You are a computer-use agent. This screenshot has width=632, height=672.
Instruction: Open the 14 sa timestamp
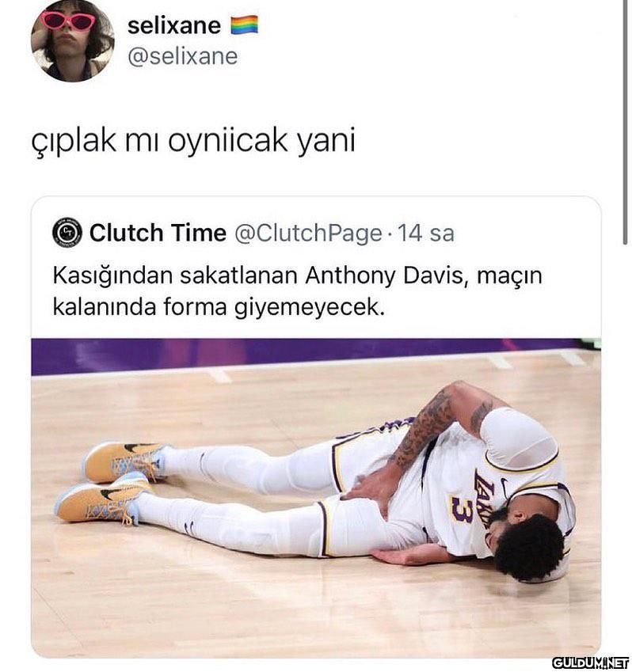(426, 233)
